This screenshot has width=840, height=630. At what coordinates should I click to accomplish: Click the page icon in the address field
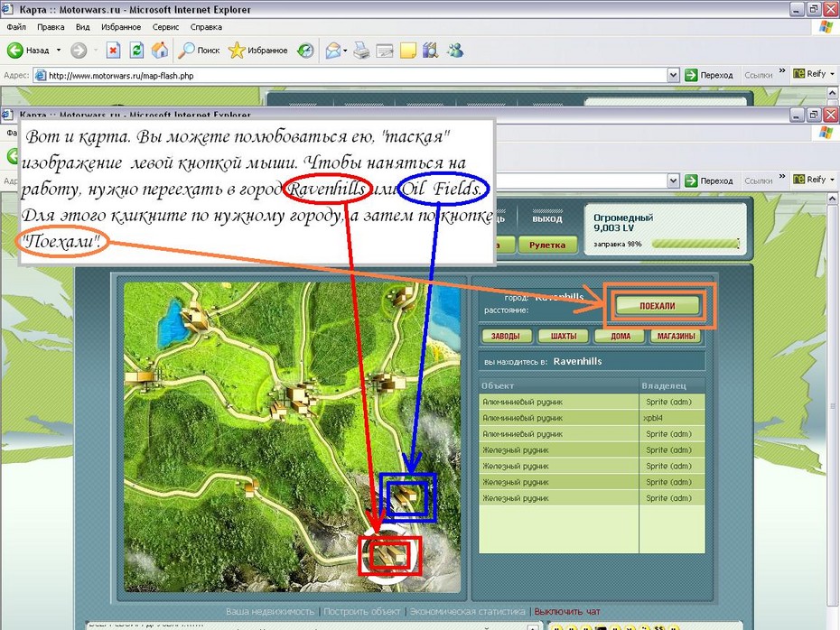[x=40, y=76]
